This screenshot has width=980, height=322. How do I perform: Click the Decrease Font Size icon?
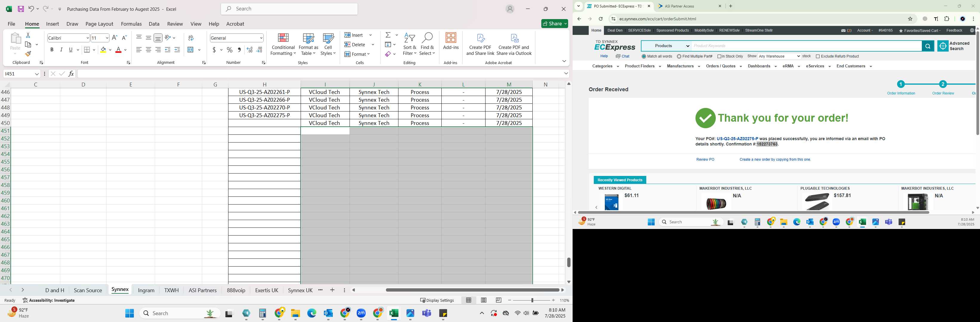124,38
